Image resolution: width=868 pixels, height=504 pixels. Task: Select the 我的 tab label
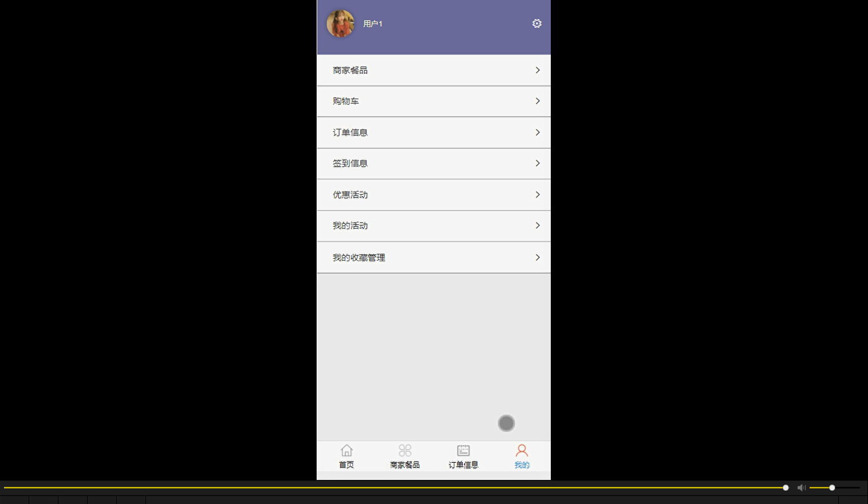point(522,465)
